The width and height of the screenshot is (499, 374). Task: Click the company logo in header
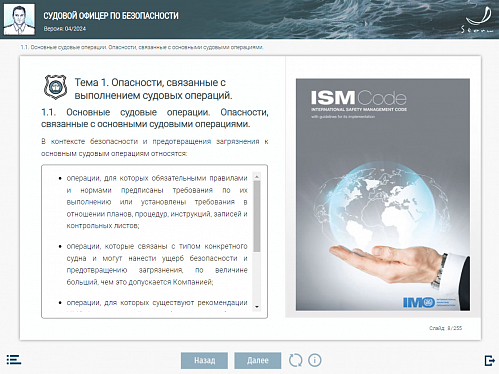pyautogui.click(x=477, y=20)
